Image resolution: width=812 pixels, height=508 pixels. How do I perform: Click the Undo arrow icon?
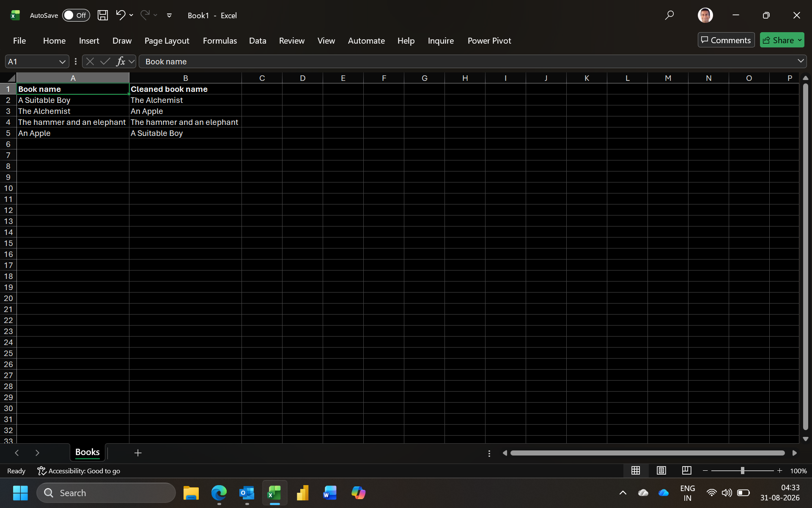(x=121, y=15)
